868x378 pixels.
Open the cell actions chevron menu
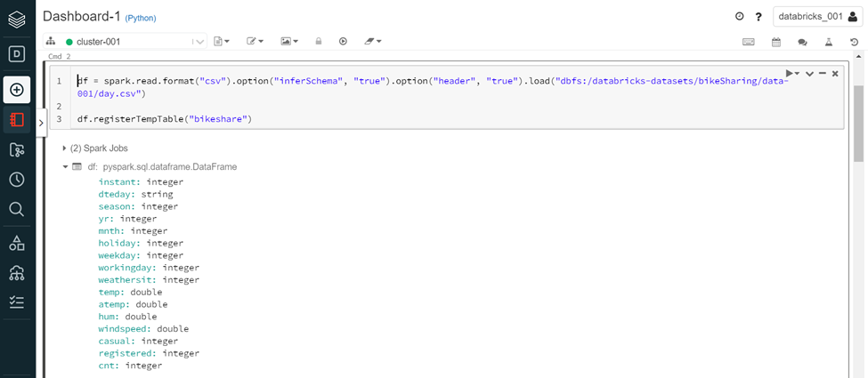click(809, 74)
